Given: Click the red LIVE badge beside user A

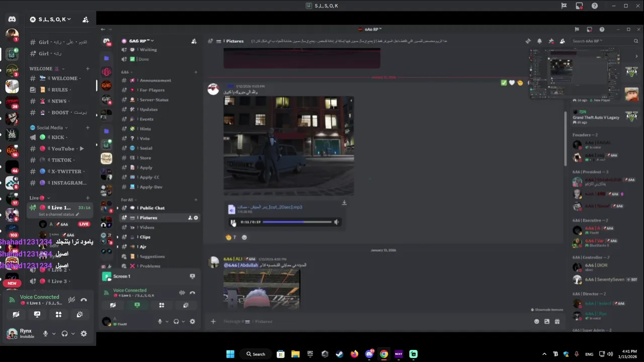Looking at the screenshot, I should pos(84,224).
